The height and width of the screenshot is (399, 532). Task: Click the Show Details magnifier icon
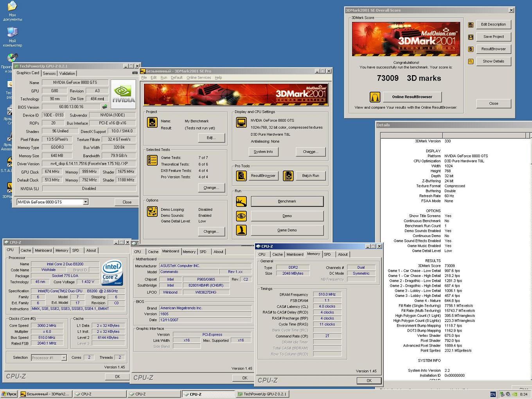pos(471,61)
